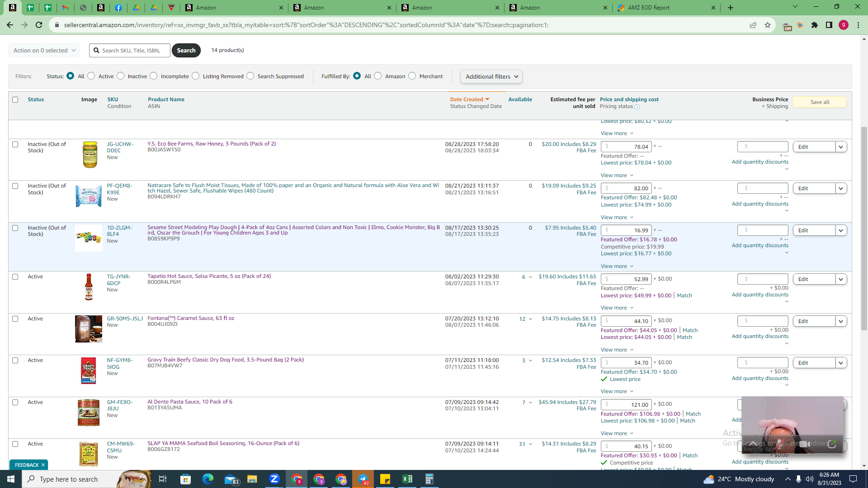
Task: Open a new browser tab
Action: [x=731, y=8]
